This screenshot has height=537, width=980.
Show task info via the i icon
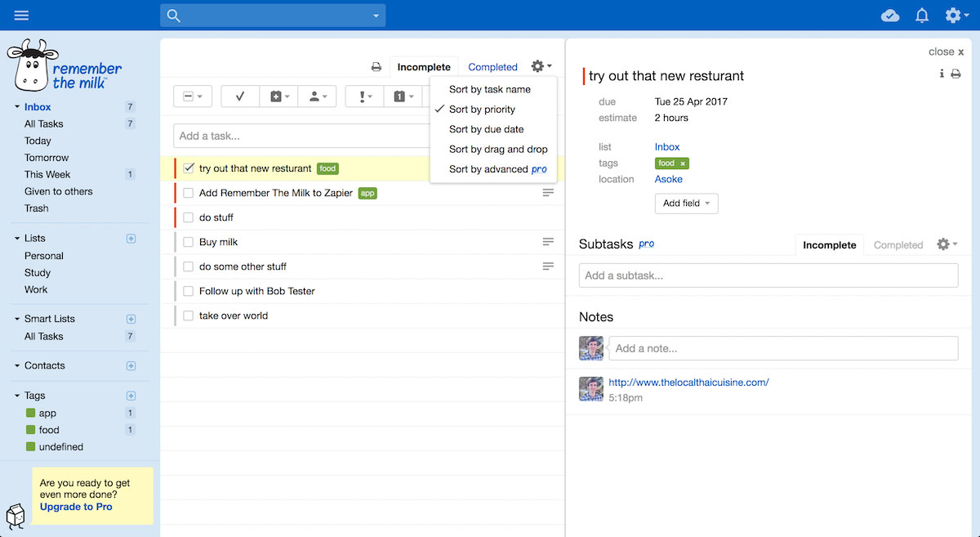tap(942, 74)
